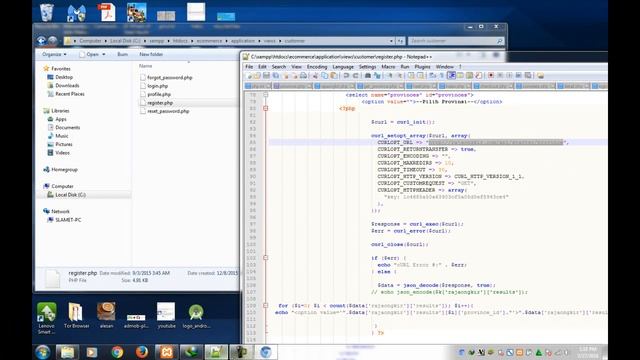Viewport: 640px width, 360px height.
Task: Click the Firefox icon on the taskbar
Action: pyautogui.click(x=142, y=352)
